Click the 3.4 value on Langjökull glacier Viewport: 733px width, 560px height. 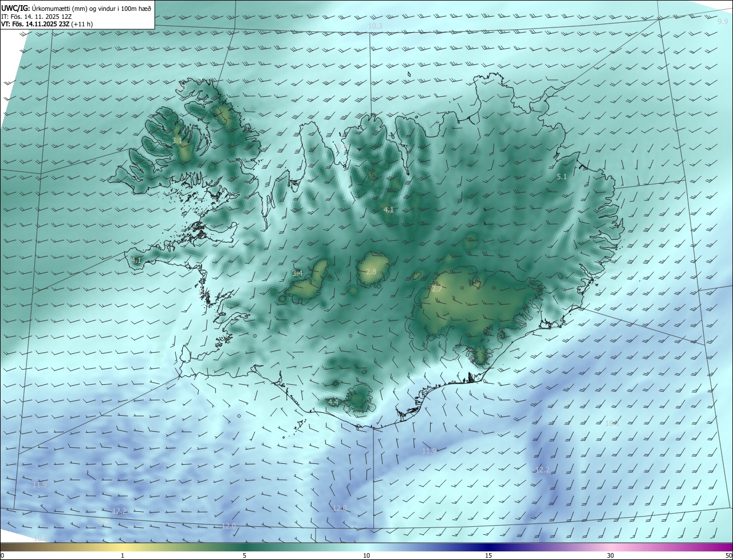(x=297, y=274)
